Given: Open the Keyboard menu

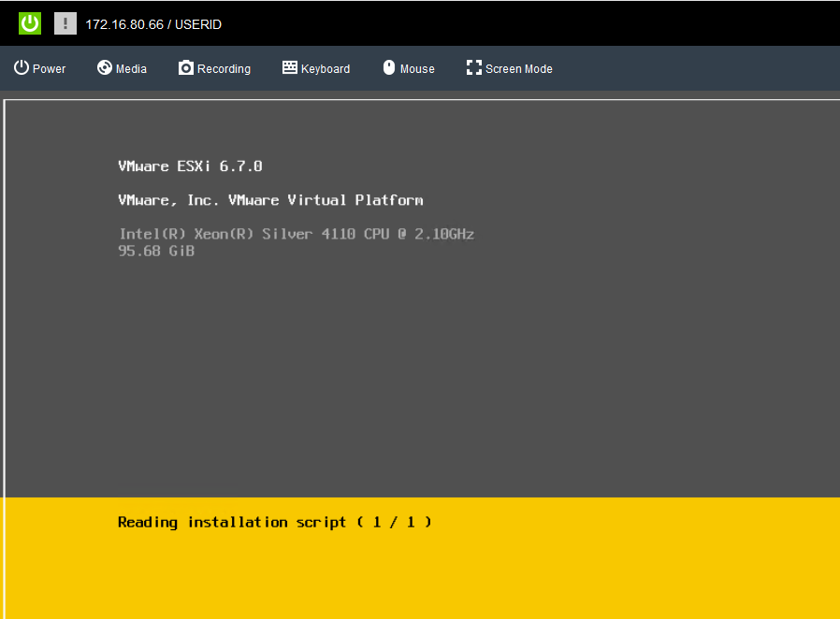Looking at the screenshot, I should tap(316, 68).
